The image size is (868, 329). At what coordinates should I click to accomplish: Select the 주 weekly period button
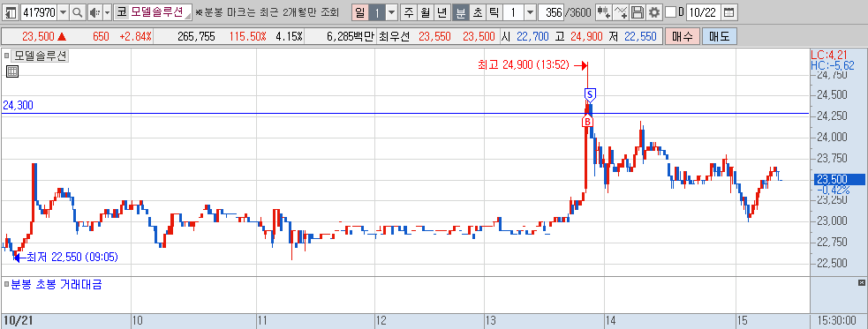click(409, 12)
